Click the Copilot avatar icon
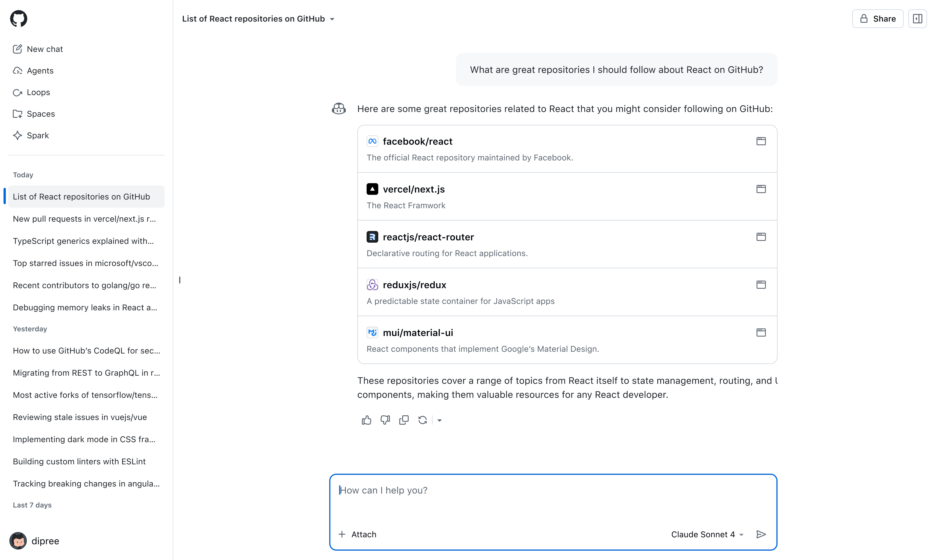The width and height of the screenshot is (934, 560). pyautogui.click(x=339, y=109)
